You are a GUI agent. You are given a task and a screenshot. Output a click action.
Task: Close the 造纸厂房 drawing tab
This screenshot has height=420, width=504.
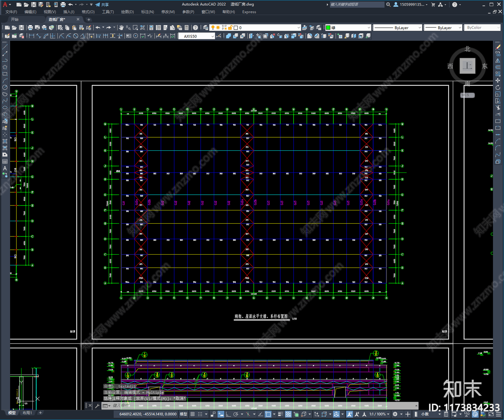(x=78, y=20)
